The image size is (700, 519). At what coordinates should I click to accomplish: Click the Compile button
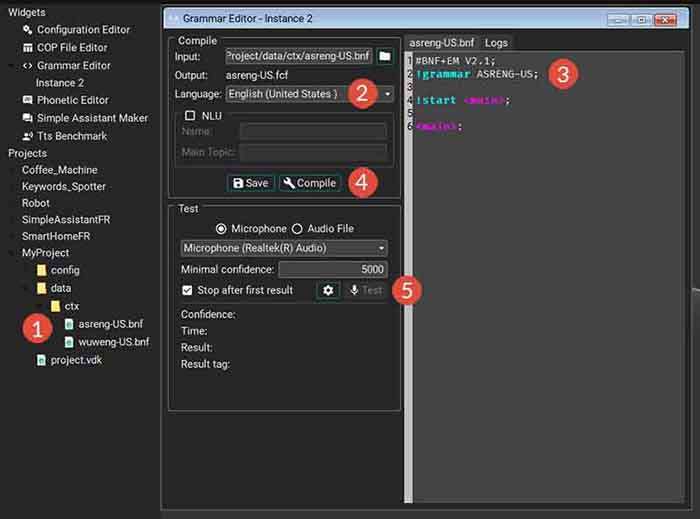click(x=309, y=183)
